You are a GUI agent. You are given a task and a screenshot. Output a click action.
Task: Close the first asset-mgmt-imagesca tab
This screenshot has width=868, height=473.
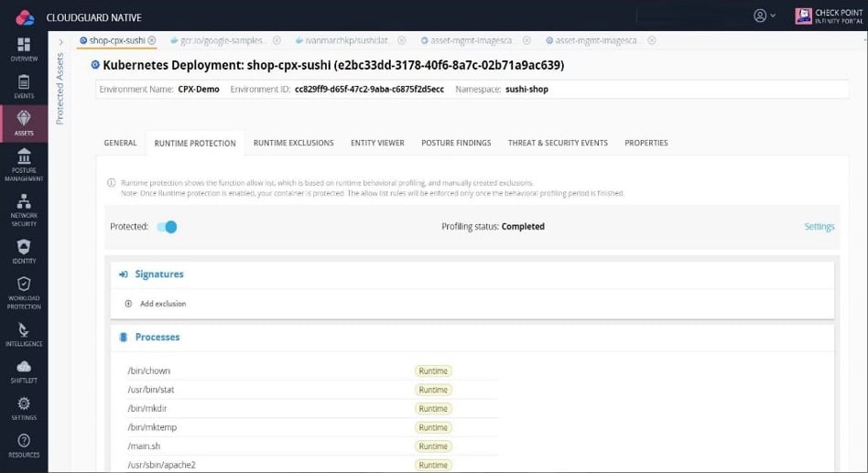527,40
